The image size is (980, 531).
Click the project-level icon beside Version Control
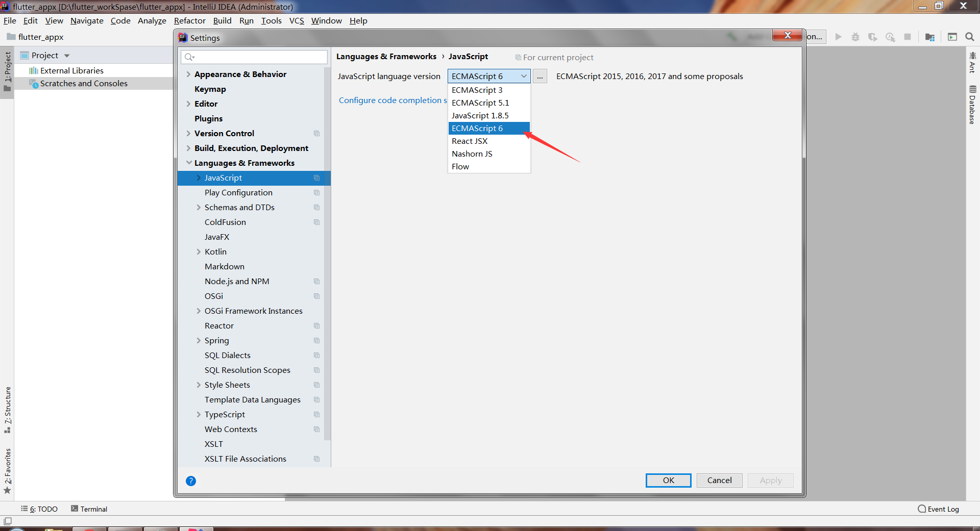pos(316,133)
